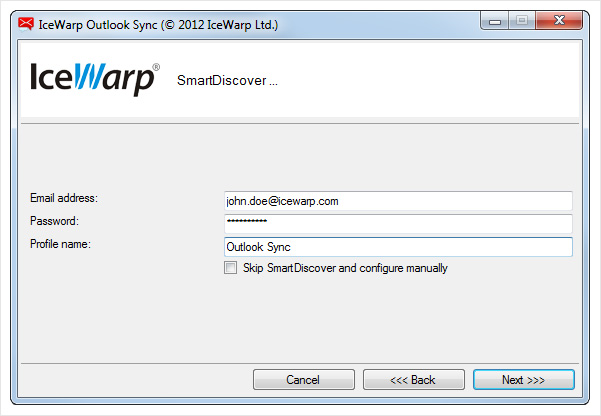Focus the Password input field
Screen dimensions: 601x416
click(x=398, y=224)
